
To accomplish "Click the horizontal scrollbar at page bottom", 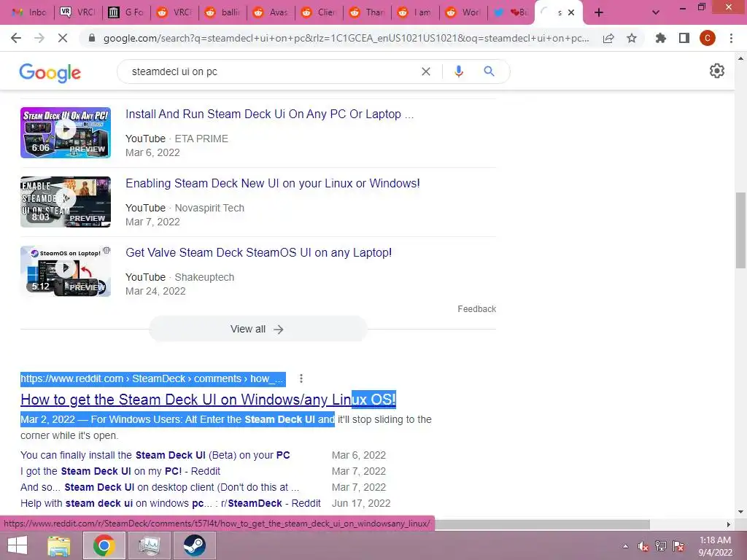I will click(542, 524).
